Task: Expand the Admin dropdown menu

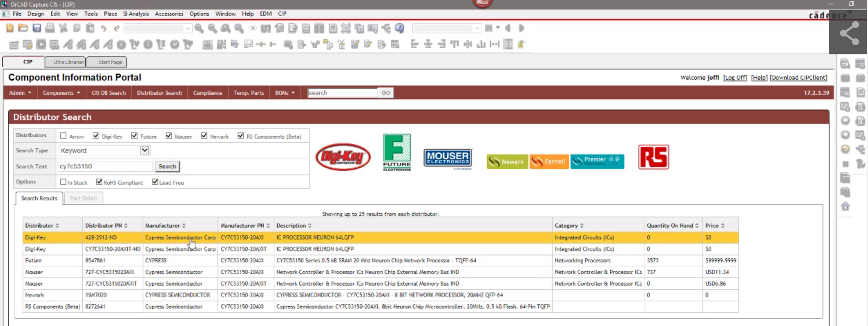Action: point(20,93)
